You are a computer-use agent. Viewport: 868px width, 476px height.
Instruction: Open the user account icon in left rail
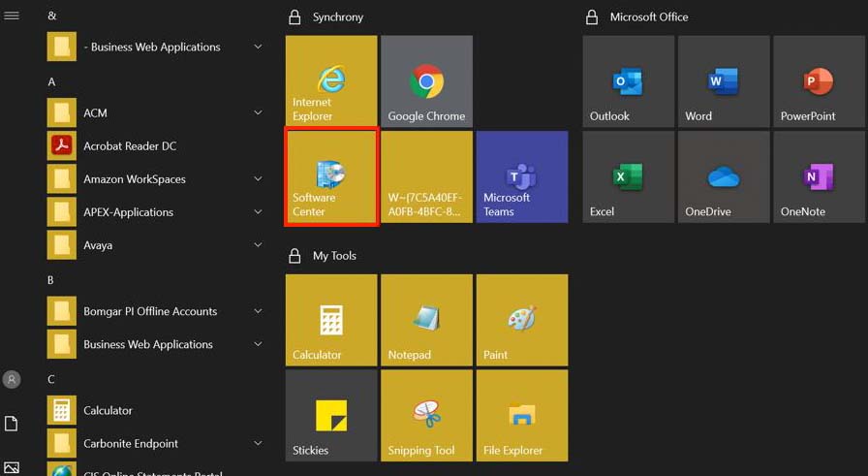click(x=12, y=380)
